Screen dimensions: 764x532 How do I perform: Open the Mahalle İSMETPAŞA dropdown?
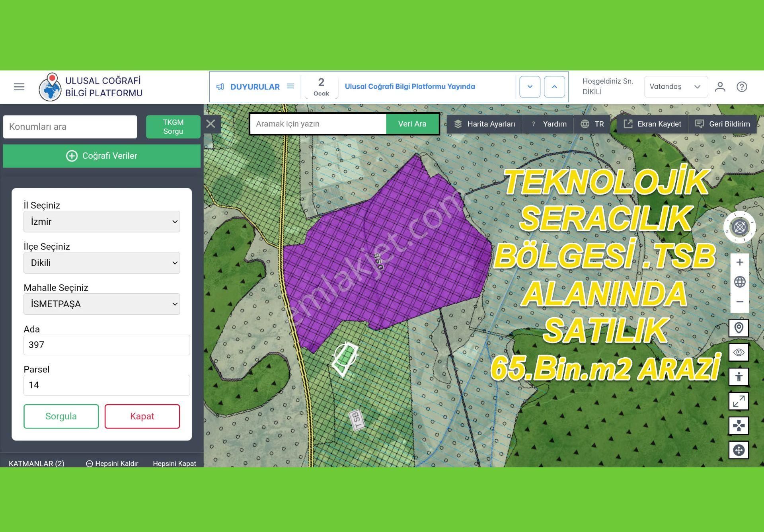click(101, 304)
